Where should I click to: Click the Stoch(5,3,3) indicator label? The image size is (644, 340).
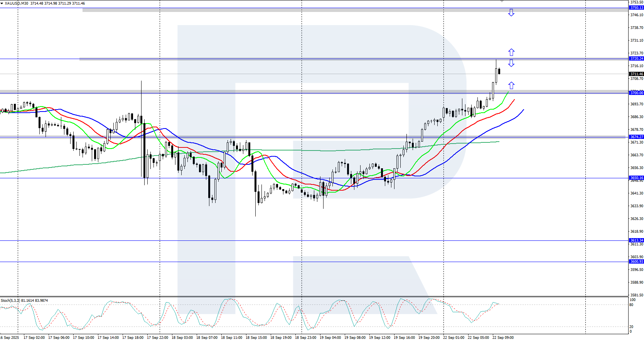coord(10,301)
